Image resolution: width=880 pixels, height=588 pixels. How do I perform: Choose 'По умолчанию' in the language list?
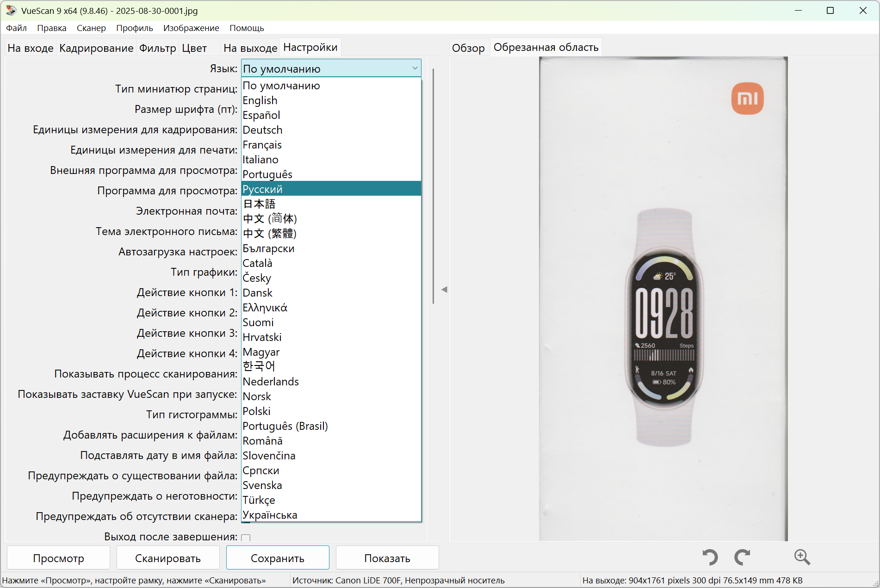pyautogui.click(x=331, y=86)
